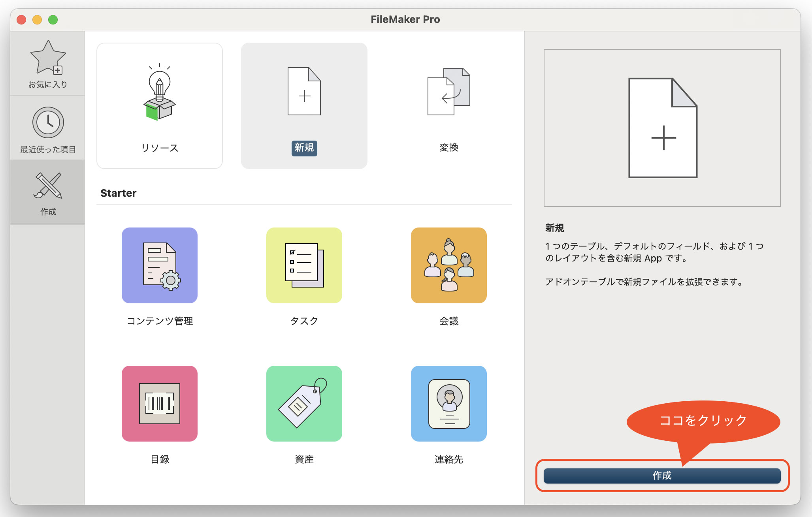The width and height of the screenshot is (812, 517).
Task: Pick the タスク checklist starter icon
Action: (304, 265)
